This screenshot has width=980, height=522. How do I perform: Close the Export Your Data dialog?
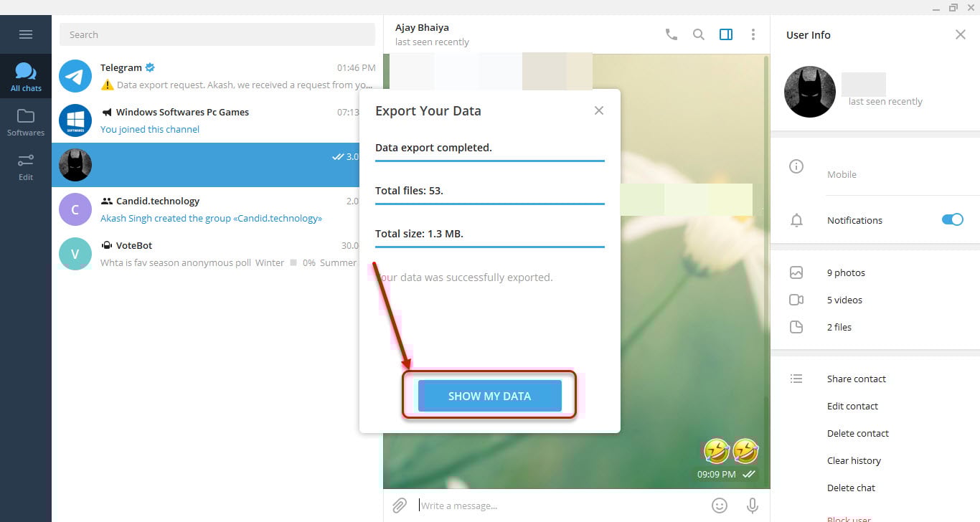(x=599, y=110)
